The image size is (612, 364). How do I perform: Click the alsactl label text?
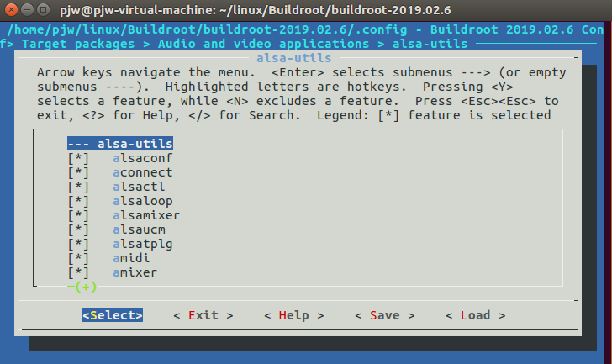pos(139,187)
